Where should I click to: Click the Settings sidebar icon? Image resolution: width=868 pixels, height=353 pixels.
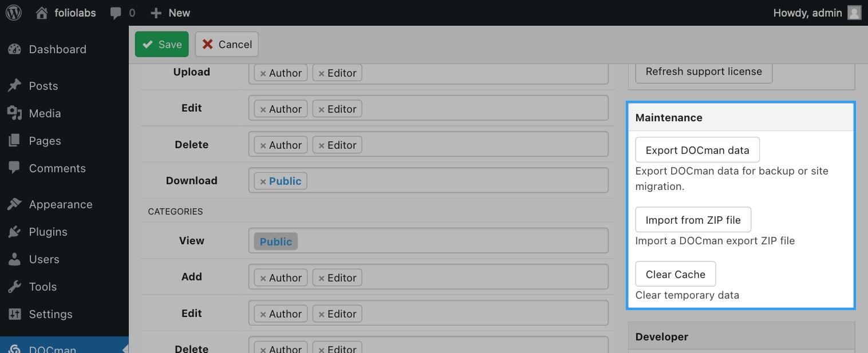(14, 314)
